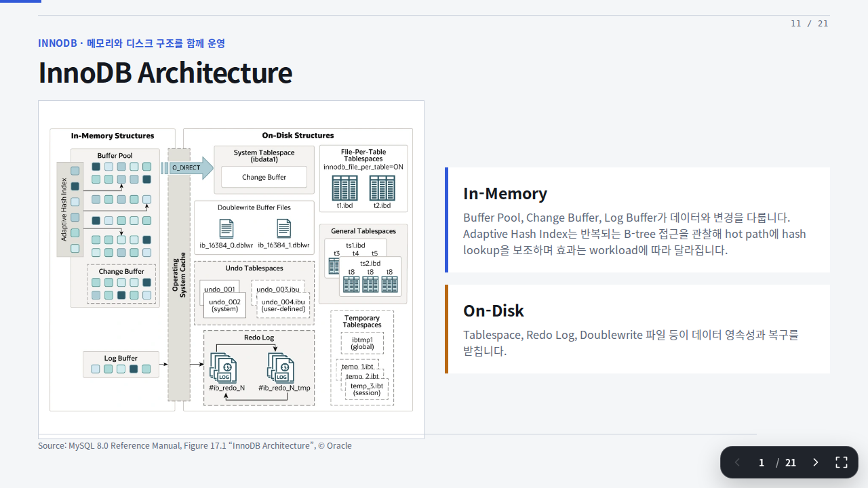The width and height of the screenshot is (868, 488).
Task: Click the INNODB subtitle label
Action: click(x=132, y=43)
